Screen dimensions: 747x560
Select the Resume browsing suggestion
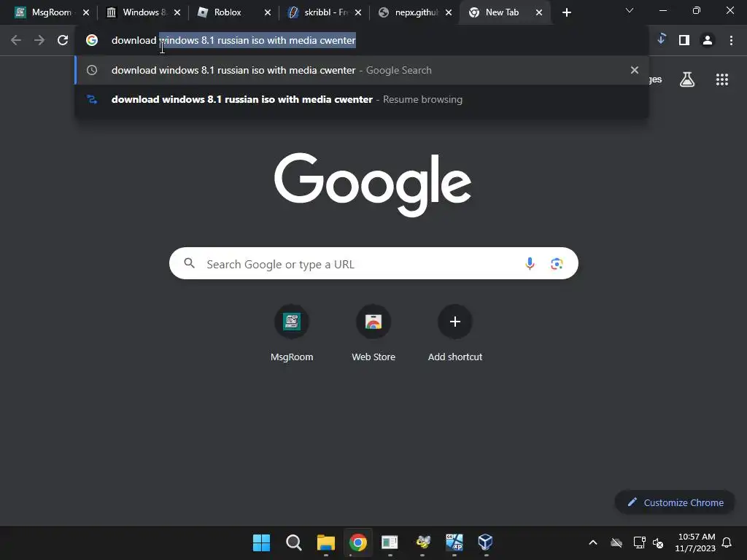tap(362, 99)
